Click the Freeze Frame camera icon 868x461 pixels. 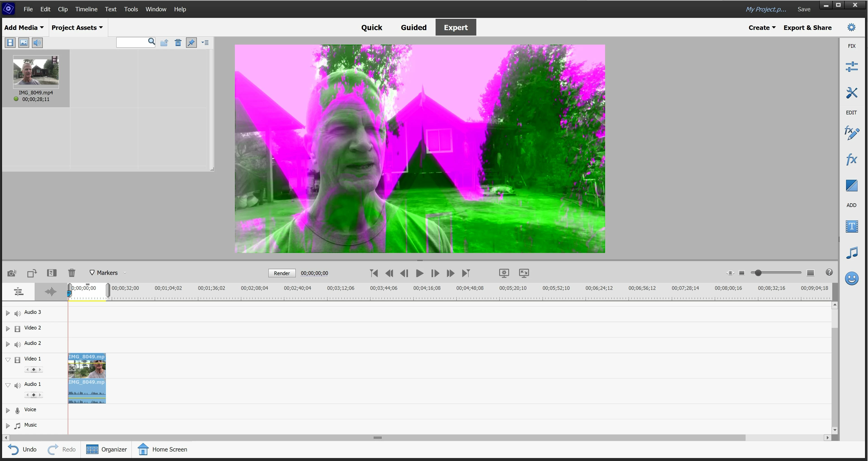point(12,273)
